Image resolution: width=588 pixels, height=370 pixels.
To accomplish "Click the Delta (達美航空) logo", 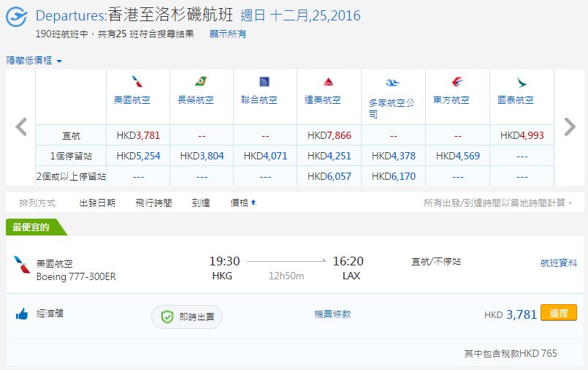I will coord(329,81).
